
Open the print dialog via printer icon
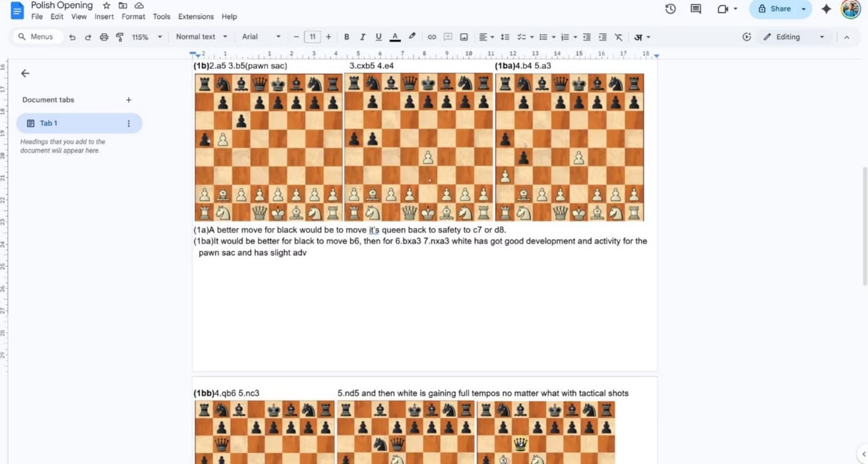104,37
